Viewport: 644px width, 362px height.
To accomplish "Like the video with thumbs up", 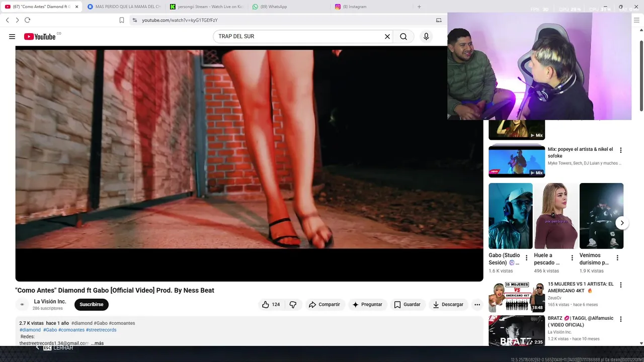I will click(x=270, y=304).
